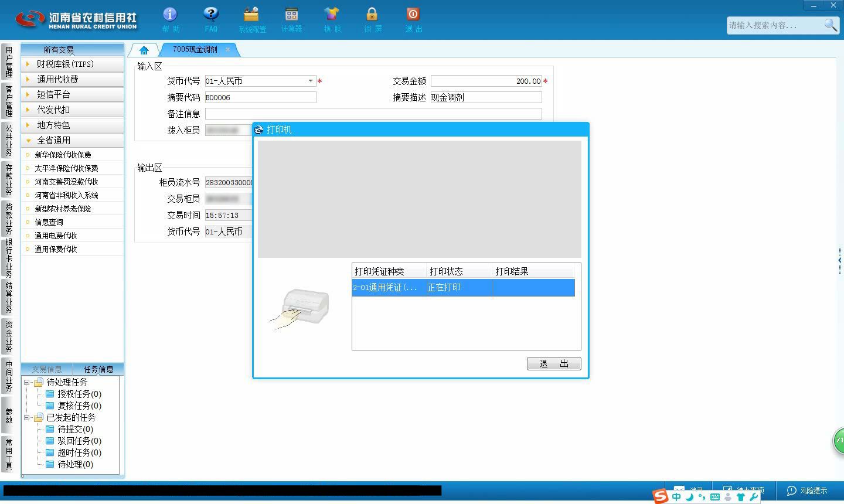Expand 代发代扣 category
The height and width of the screenshot is (504, 844).
[x=72, y=110]
